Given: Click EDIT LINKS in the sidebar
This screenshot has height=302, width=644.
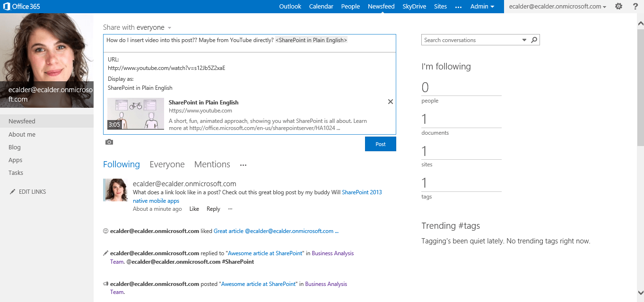Looking at the screenshot, I should [x=32, y=192].
